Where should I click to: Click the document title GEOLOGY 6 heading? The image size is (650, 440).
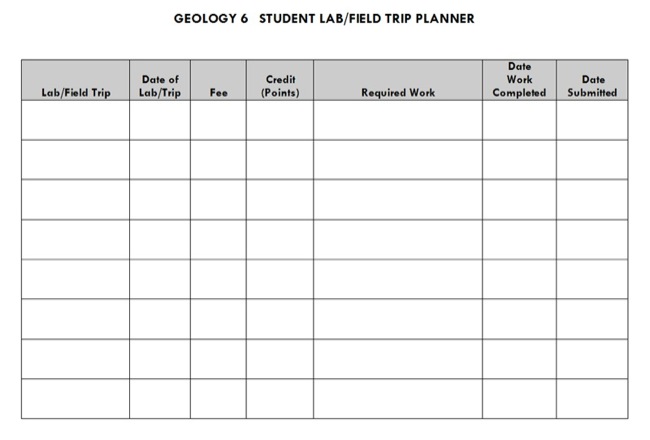(x=324, y=18)
